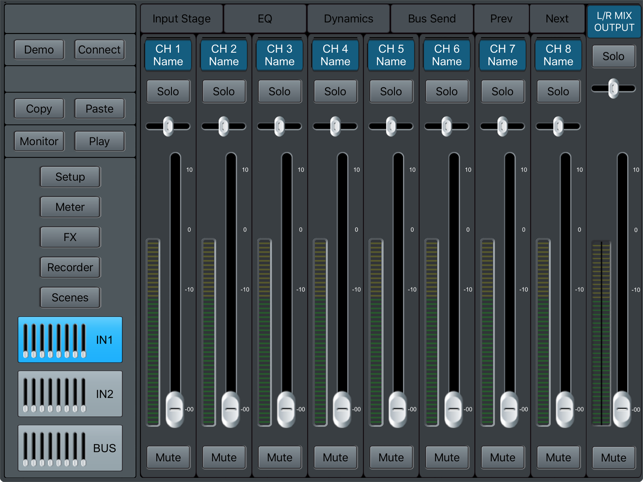The width and height of the screenshot is (643, 482).
Task: Click the CH 4 Name label
Action: (335, 55)
